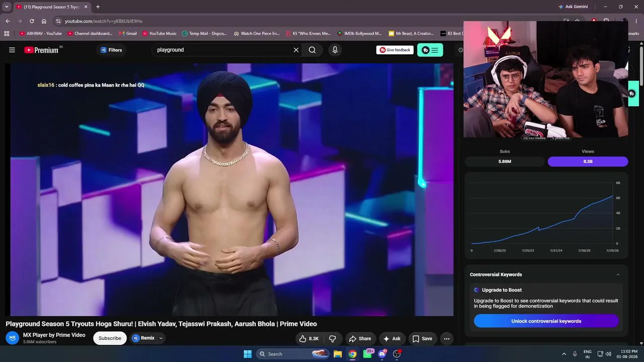644x362 pixels.
Task: Click the views growth chart
Action: pyautogui.click(x=546, y=216)
